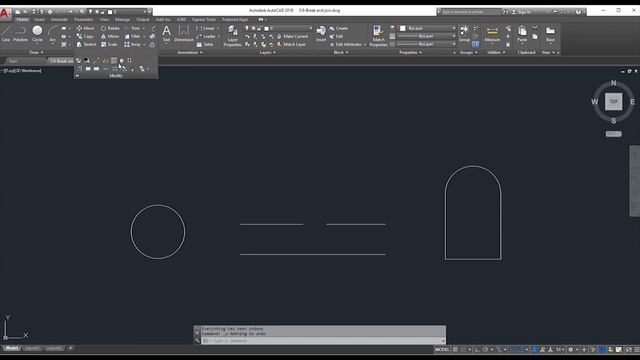Viewport: 640px width, 360px height.
Task: Expand the Block panel
Action: (341, 53)
